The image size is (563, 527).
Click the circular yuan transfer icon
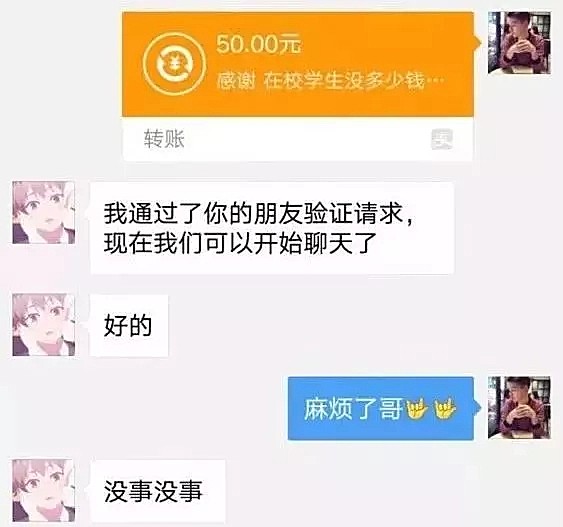[174, 64]
